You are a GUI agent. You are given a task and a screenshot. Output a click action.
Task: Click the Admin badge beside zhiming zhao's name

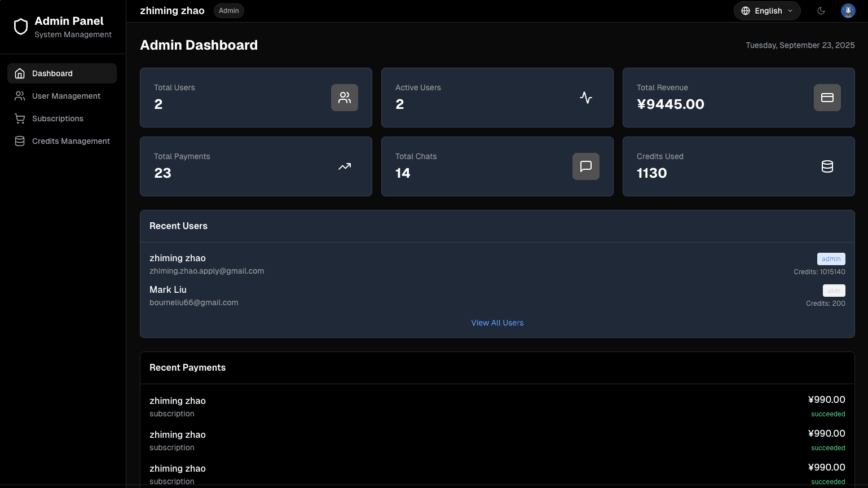coord(228,10)
